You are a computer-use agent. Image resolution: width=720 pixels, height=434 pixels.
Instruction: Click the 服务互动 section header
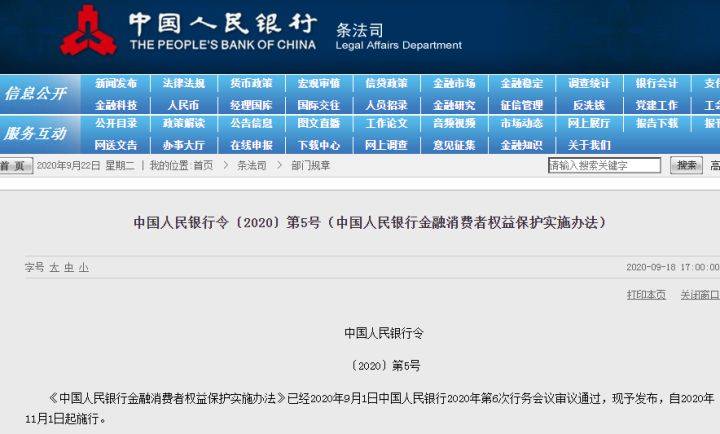(x=35, y=134)
